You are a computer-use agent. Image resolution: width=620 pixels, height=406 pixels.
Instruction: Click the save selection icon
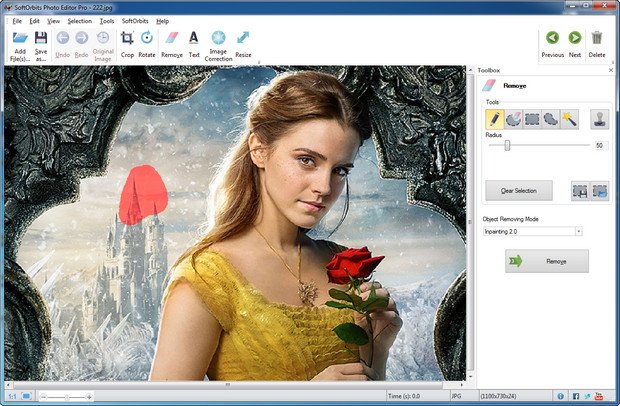pyautogui.click(x=580, y=191)
